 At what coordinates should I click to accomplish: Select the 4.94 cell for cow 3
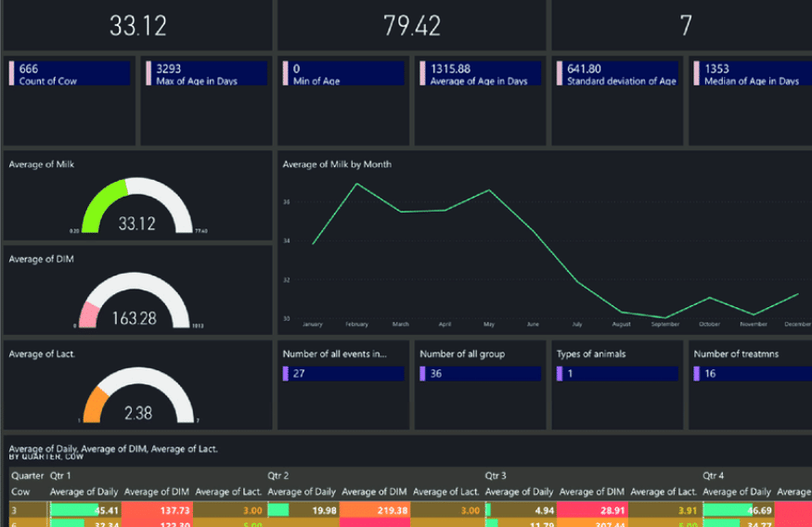[x=520, y=510]
